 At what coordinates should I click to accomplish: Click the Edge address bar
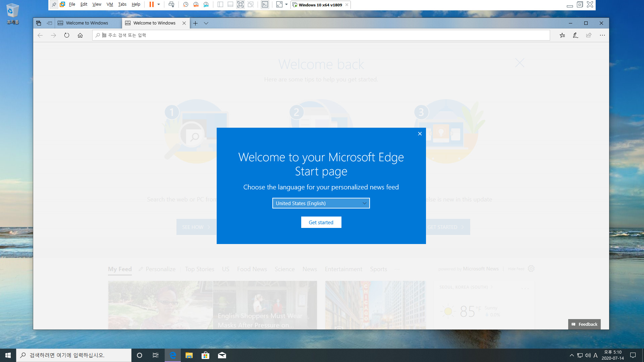(321, 35)
